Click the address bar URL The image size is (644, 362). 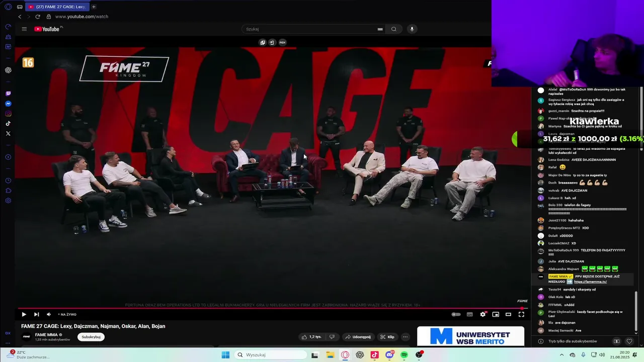(82, 17)
